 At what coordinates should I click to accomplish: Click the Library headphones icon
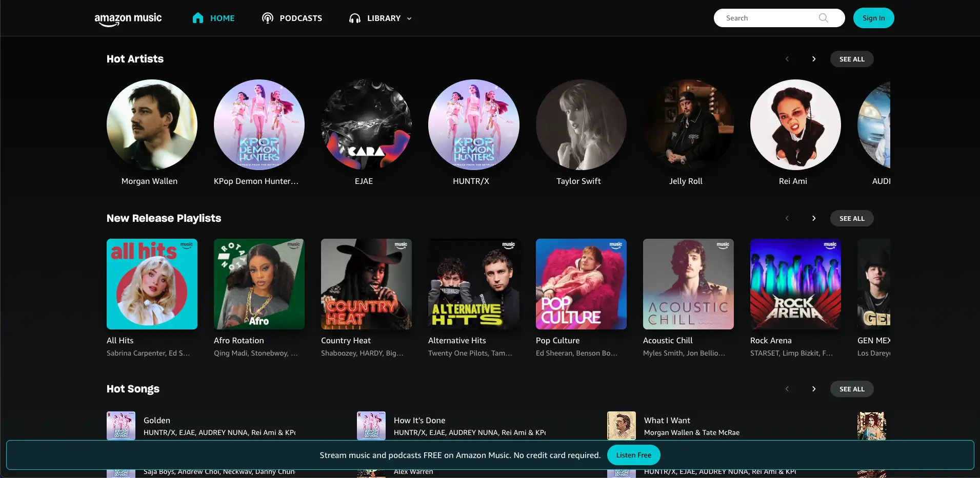click(x=355, y=18)
